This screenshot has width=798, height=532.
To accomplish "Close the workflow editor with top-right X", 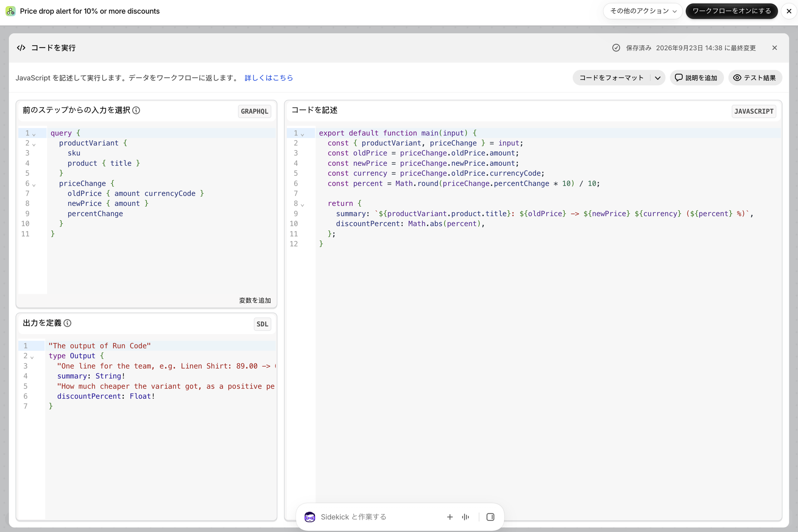I will [x=789, y=11].
